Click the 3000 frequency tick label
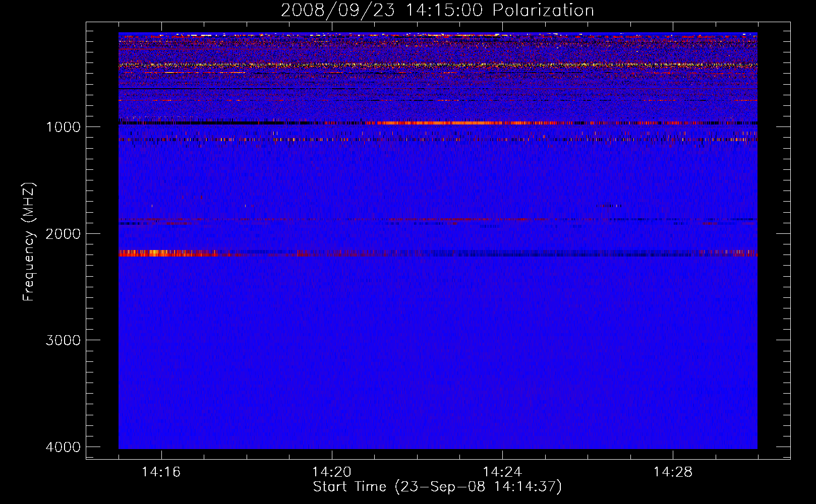 (x=63, y=340)
